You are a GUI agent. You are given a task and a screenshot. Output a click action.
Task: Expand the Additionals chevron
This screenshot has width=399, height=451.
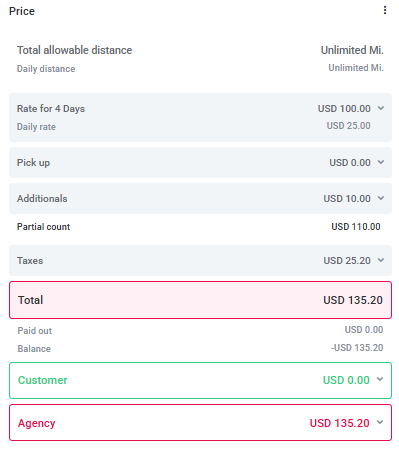tap(381, 198)
